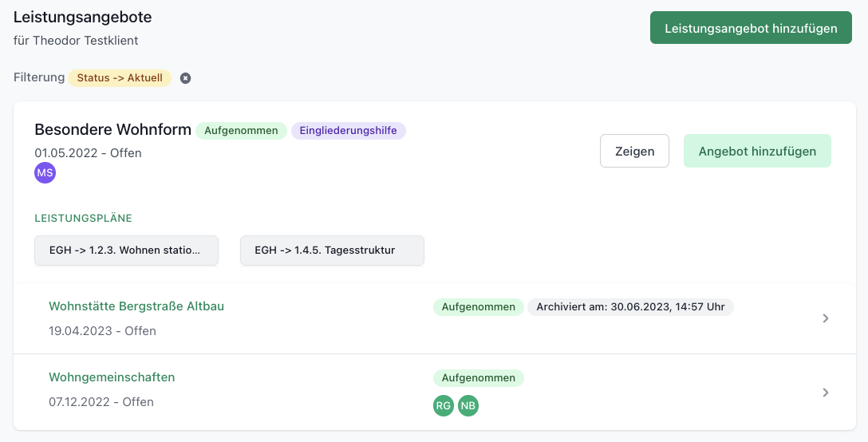Click the Eingliederungshilfe badge
Viewport: 868px width, 442px height.
click(x=348, y=131)
